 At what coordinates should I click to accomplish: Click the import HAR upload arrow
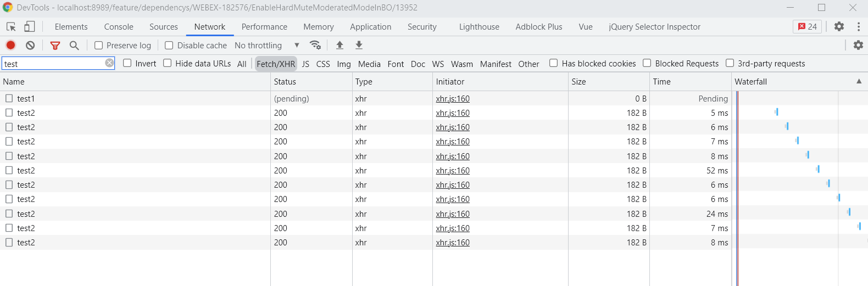pos(340,45)
